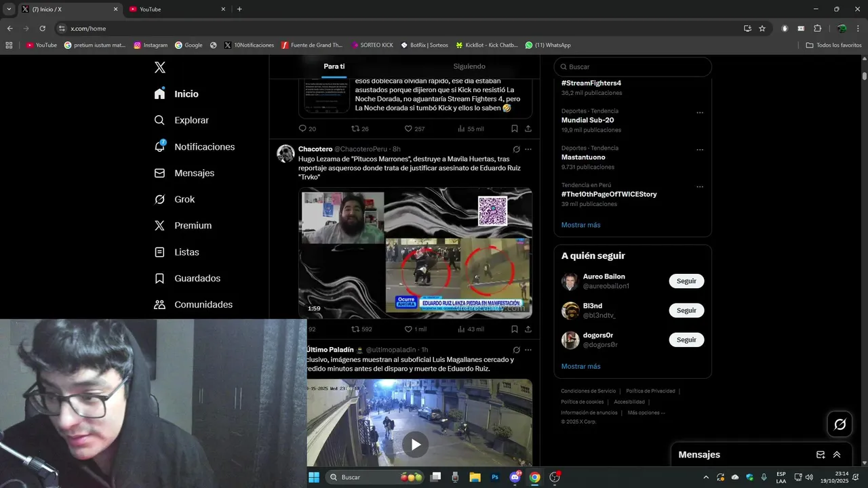Follow Bl3nd
The height and width of the screenshot is (488, 868).
point(686,310)
